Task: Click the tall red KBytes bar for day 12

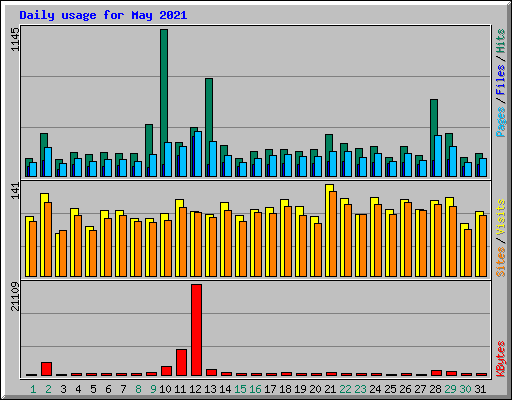Action: [x=196, y=330]
